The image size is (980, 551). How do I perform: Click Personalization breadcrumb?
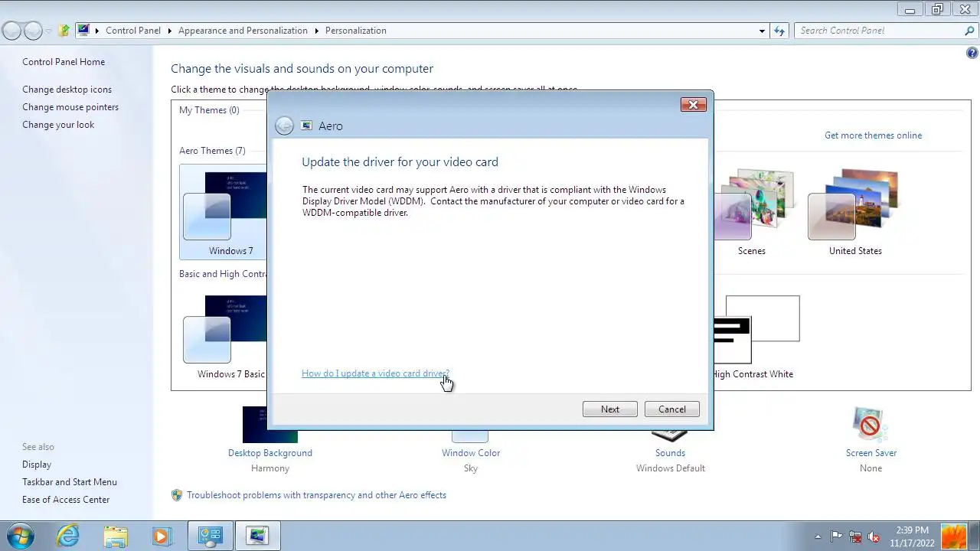(x=355, y=31)
